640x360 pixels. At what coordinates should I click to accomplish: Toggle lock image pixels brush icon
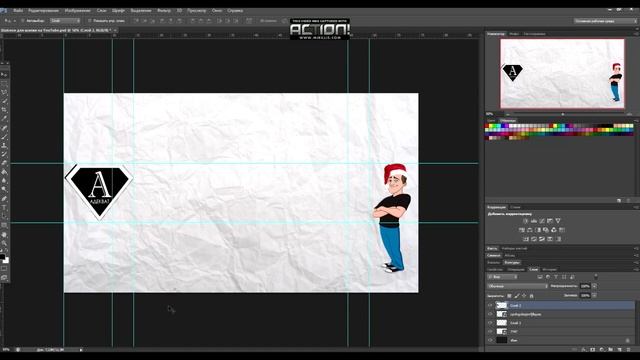(x=517, y=296)
